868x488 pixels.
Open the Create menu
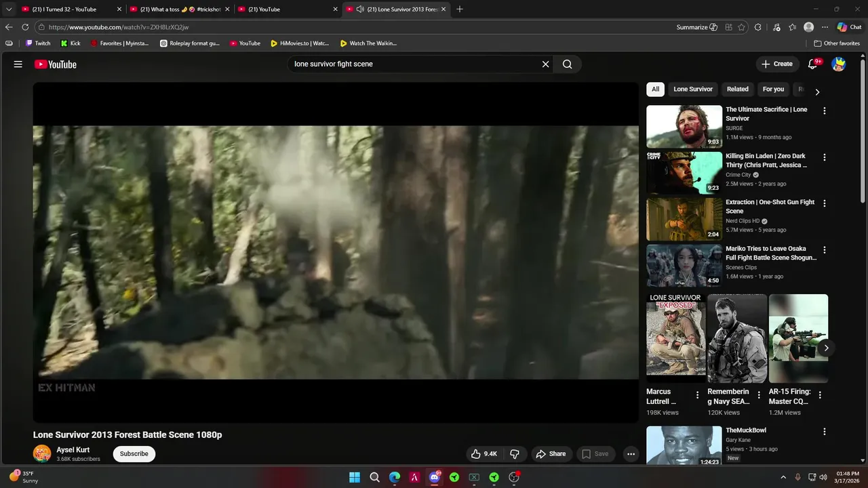(x=777, y=64)
